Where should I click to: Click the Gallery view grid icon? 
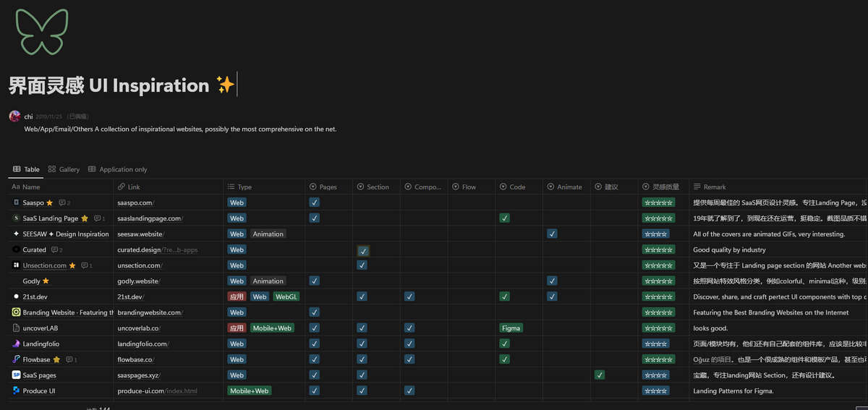[52, 169]
